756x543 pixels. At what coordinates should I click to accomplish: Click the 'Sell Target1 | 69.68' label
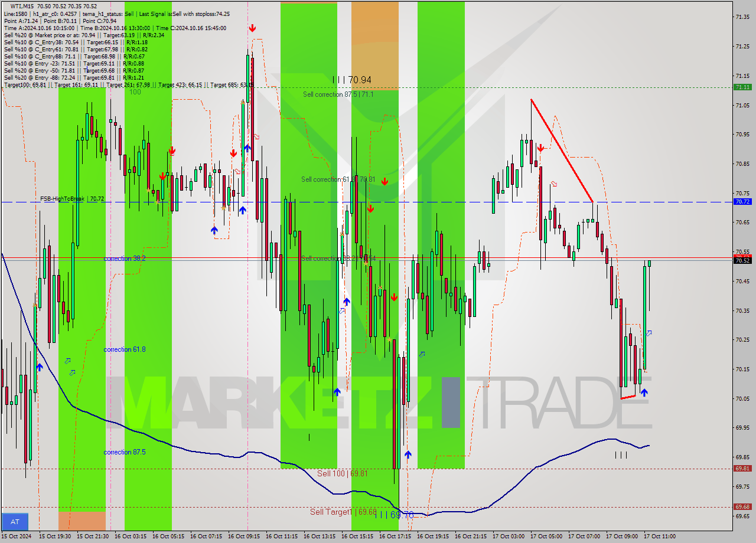click(343, 512)
